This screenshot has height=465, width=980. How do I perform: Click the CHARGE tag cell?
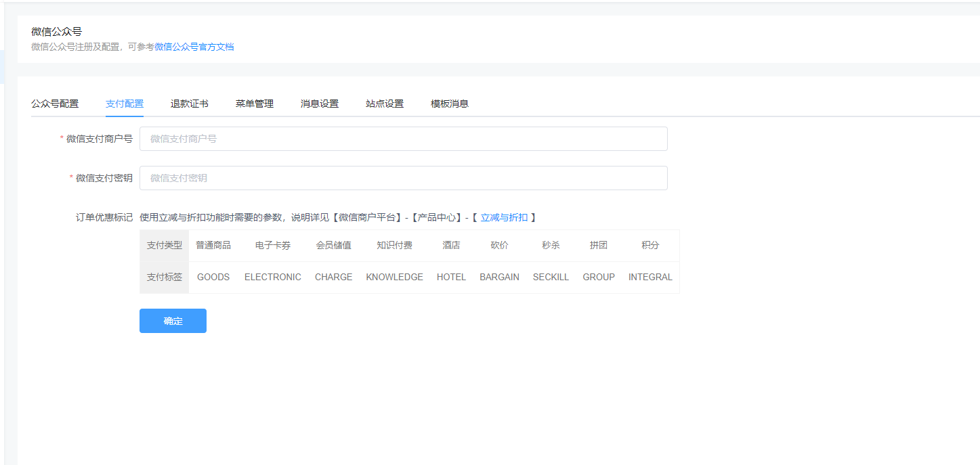tap(334, 277)
